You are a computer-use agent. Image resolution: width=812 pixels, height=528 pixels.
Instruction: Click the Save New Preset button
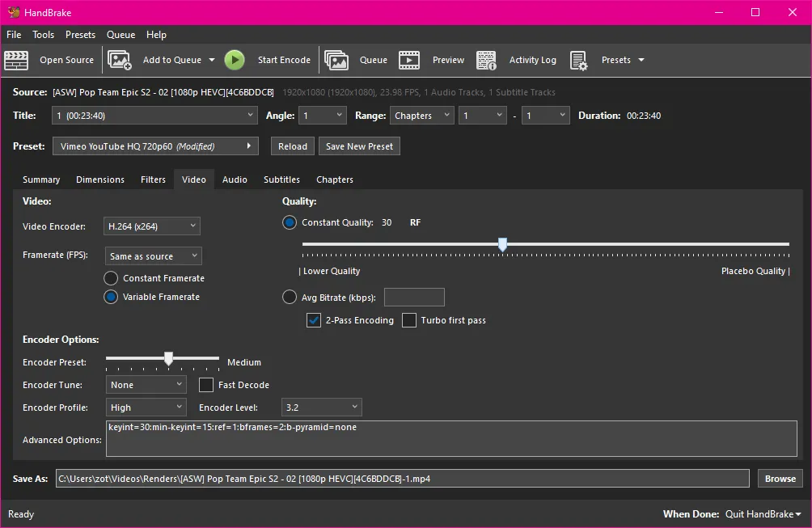click(358, 146)
